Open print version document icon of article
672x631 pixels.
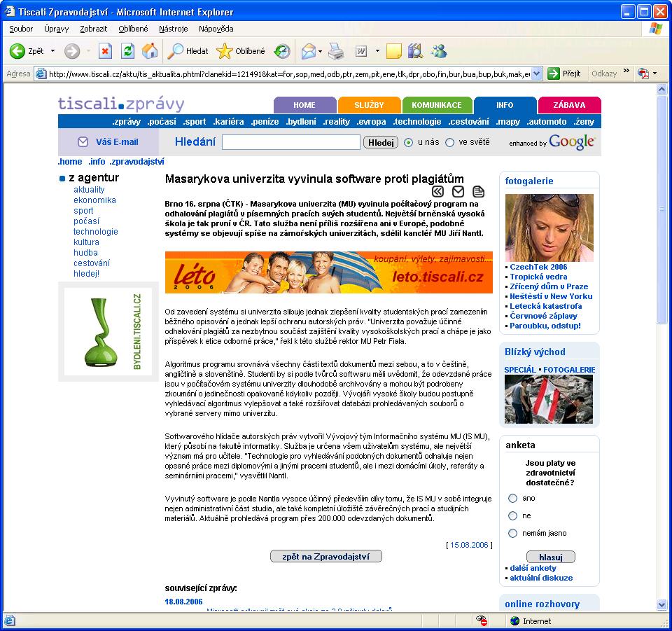point(478,191)
